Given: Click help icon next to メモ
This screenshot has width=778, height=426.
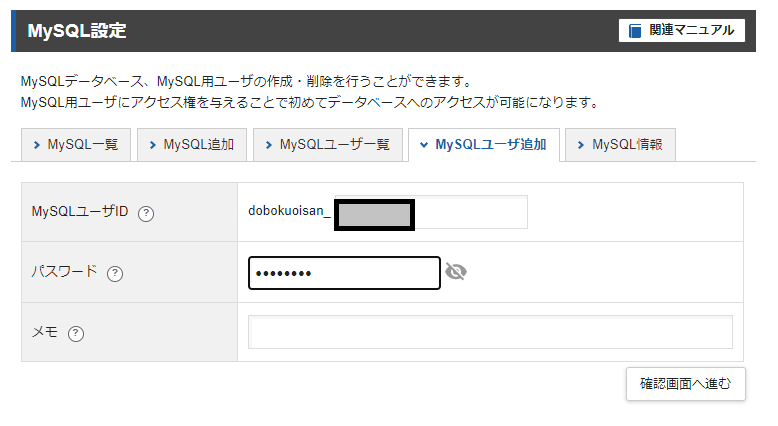Looking at the screenshot, I should 76,333.
